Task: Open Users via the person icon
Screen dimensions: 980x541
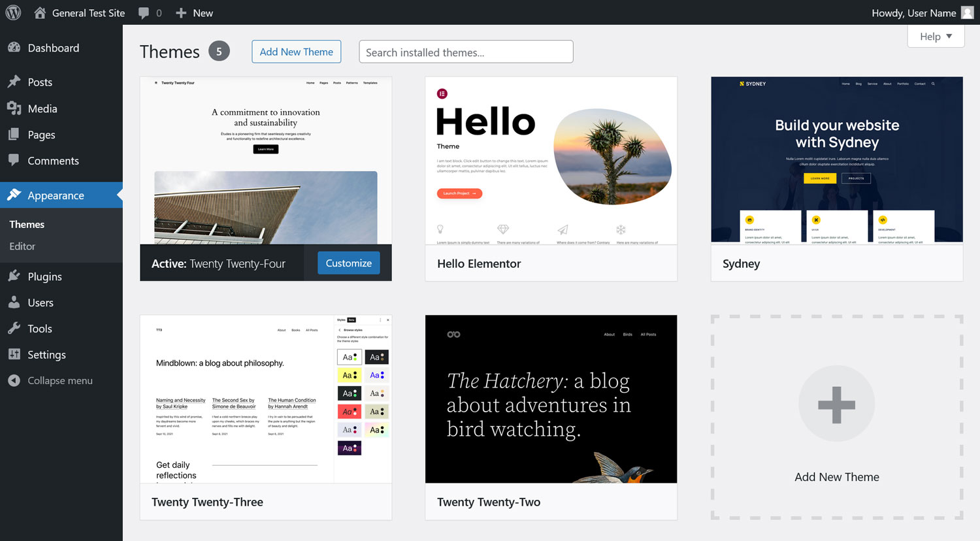Action: click(x=14, y=302)
